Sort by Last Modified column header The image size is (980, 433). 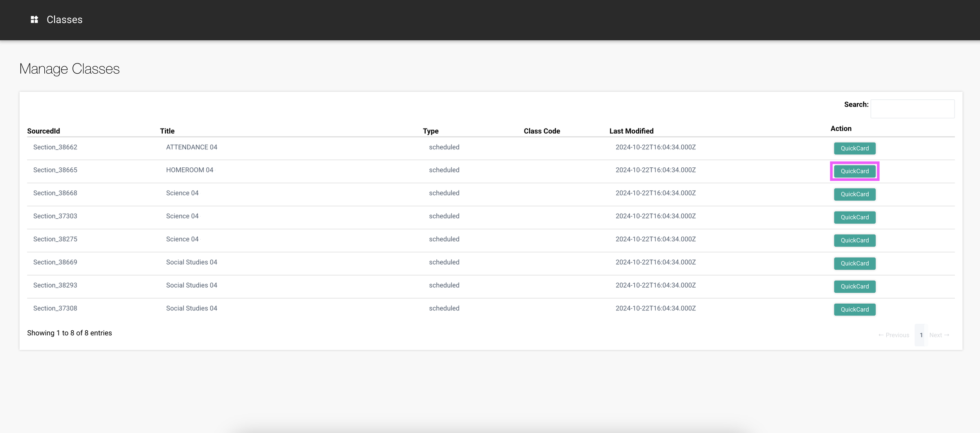click(x=631, y=131)
